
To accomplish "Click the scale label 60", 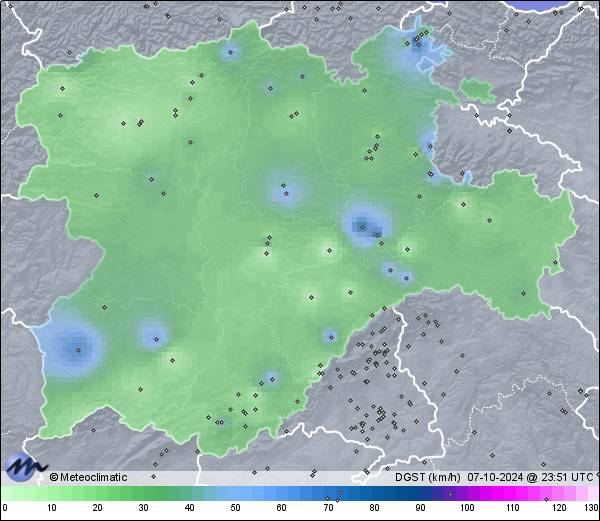I will click(x=281, y=508).
